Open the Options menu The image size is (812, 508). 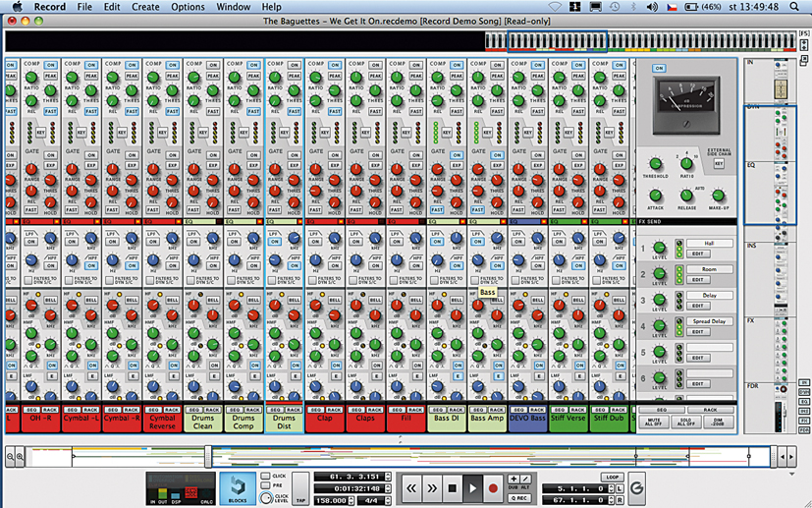188,7
